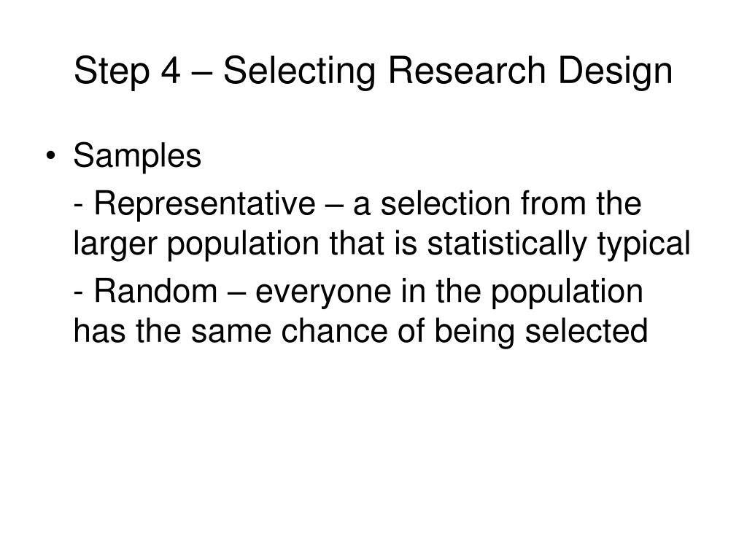
Task: Select the word 'Samples' in the bullet
Action: click(x=137, y=157)
